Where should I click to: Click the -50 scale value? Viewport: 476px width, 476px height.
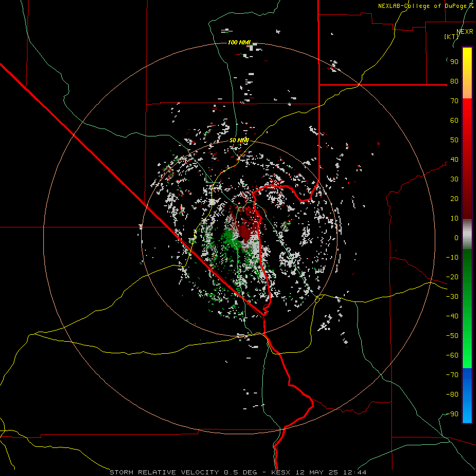click(x=452, y=336)
